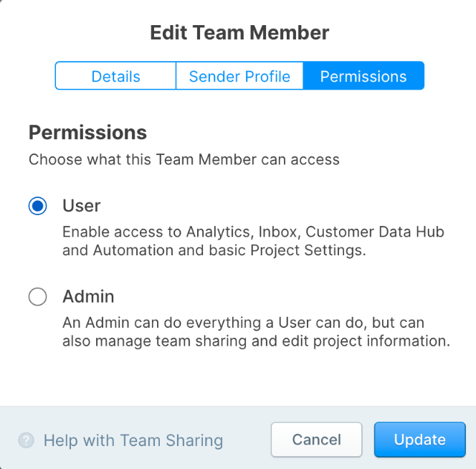Image resolution: width=476 pixels, height=469 pixels.
Task: Open Help with Team Sharing link
Action: (x=133, y=440)
